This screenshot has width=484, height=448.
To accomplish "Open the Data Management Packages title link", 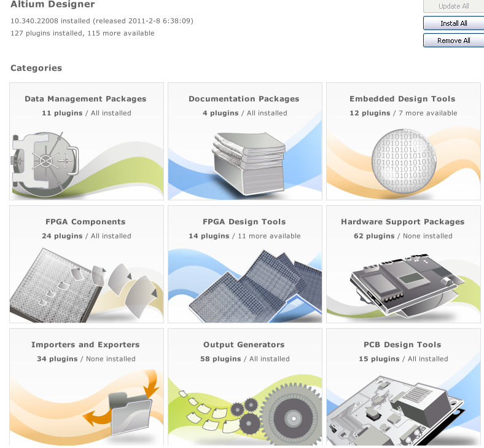I will [x=85, y=99].
